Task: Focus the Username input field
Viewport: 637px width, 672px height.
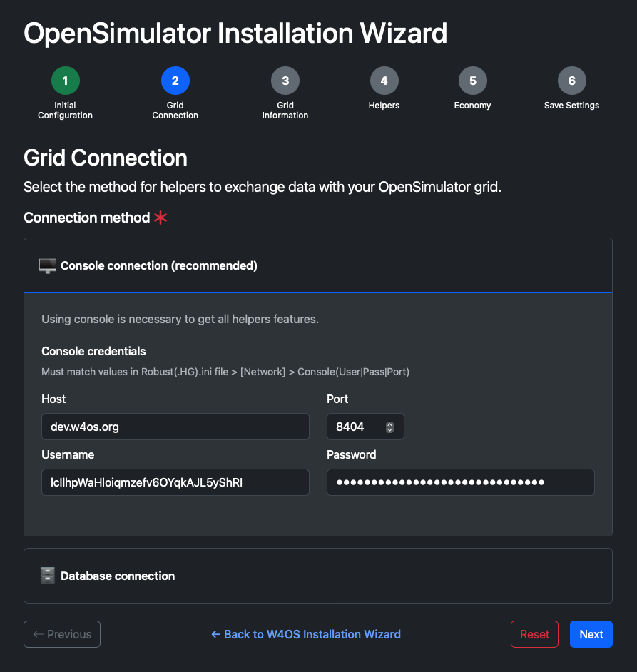Action: tap(175, 482)
